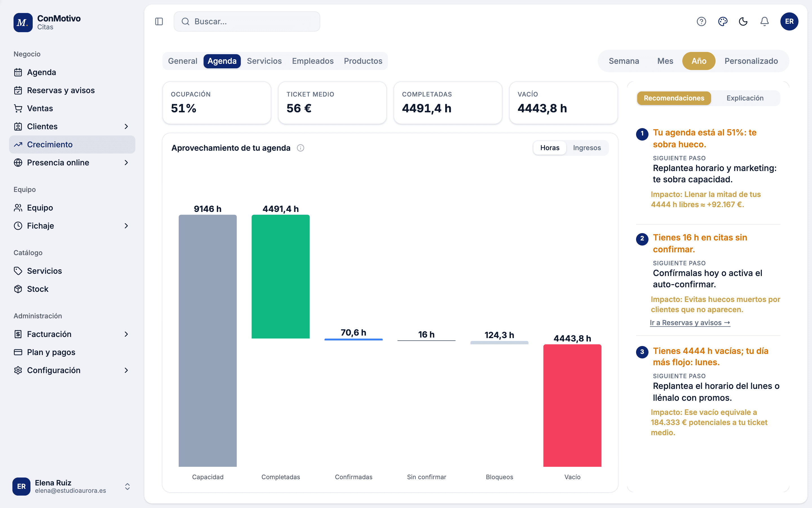This screenshot has height=508, width=812.
Task: Click the Clientes contact icon
Action: point(18,126)
